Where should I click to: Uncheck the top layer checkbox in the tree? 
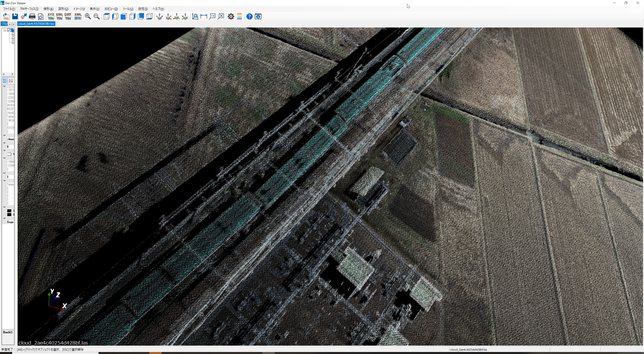(9, 30)
